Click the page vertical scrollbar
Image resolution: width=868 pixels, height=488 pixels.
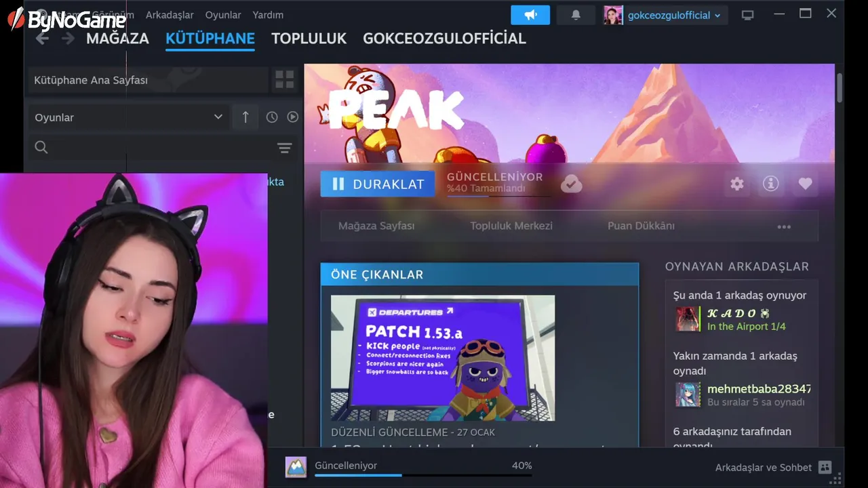point(840,88)
